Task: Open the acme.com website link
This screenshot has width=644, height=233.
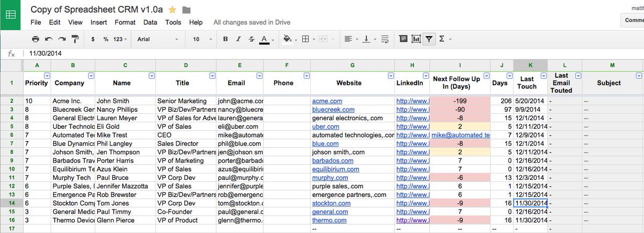Action: click(x=327, y=101)
